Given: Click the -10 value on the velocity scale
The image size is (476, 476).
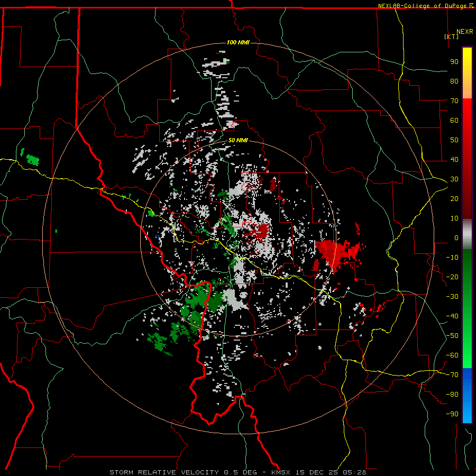Looking at the screenshot, I should [x=452, y=258].
